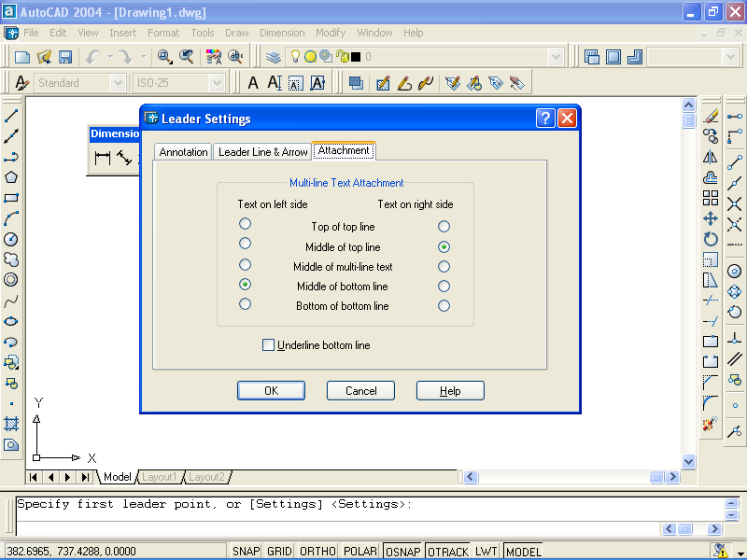This screenshot has height=560, width=747.
Task: Toggle SNAP in status bar
Action: (246, 551)
